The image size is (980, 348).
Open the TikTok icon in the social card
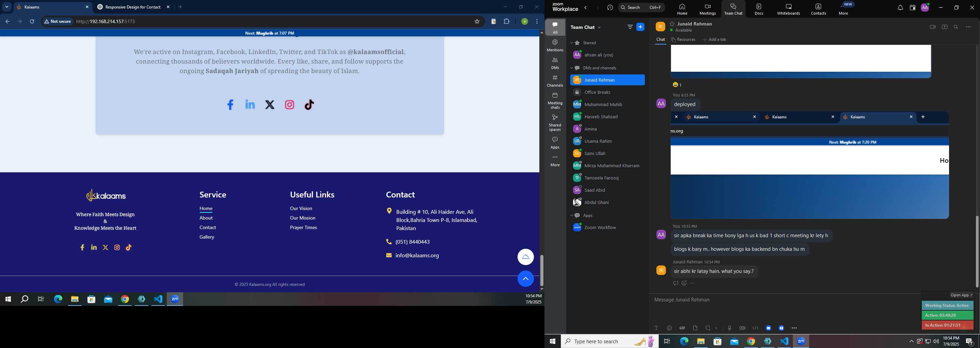click(310, 104)
